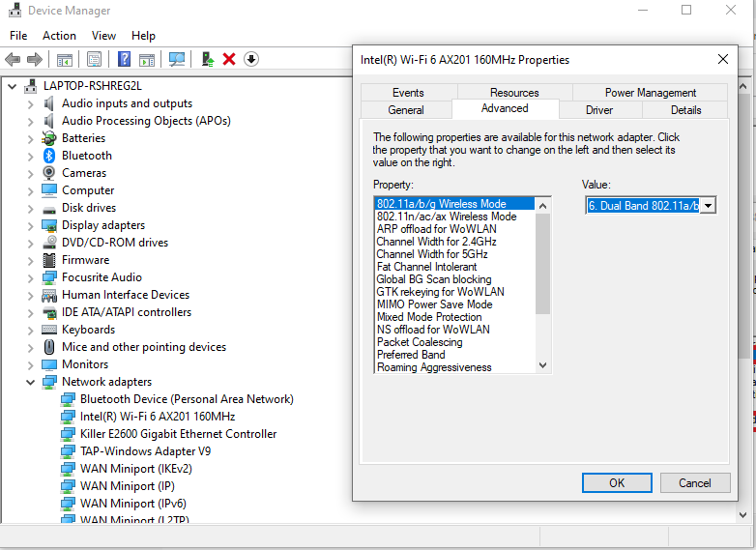Click the Update driver toolbar icon
The width and height of the screenshot is (756, 550).
coord(208,59)
